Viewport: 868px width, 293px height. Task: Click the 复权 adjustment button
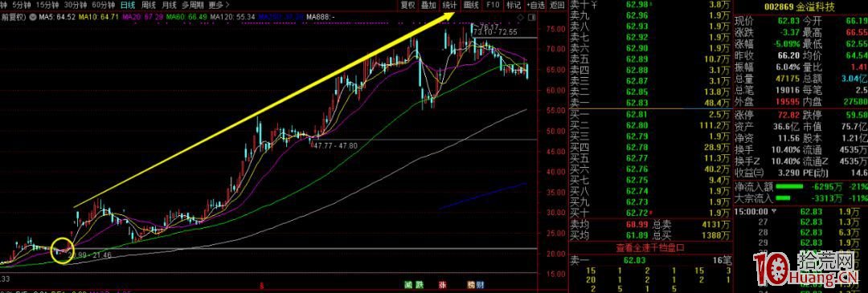coord(408,5)
